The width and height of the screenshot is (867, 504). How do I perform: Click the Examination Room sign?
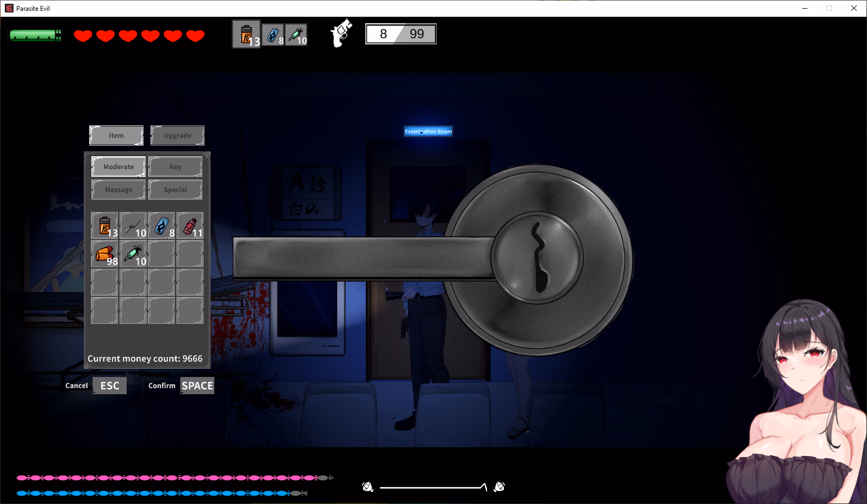428,131
